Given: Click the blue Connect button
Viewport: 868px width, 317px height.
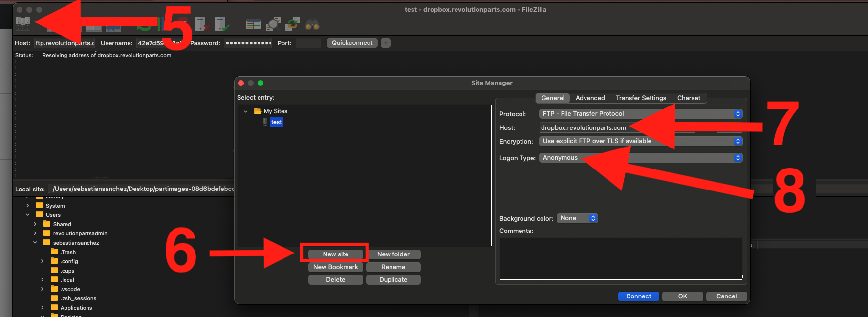Looking at the screenshot, I should 639,296.
